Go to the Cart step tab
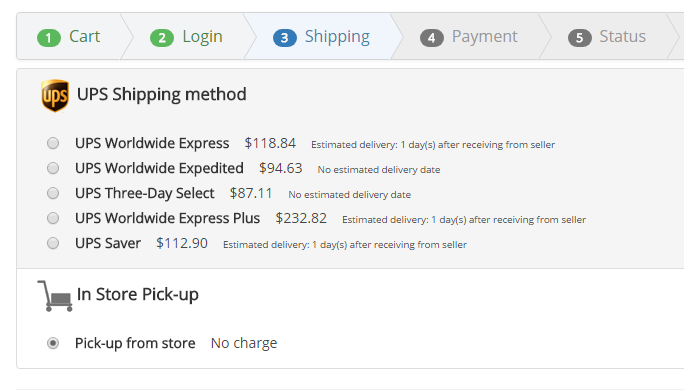The height and width of the screenshot is (390, 684). [x=70, y=36]
